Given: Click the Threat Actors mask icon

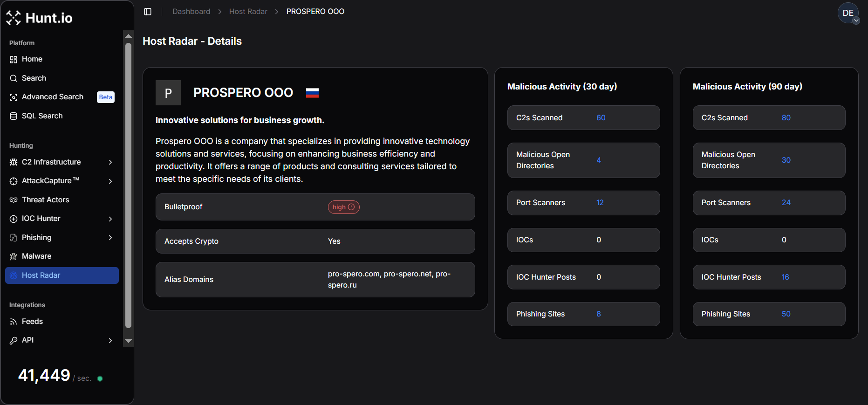Looking at the screenshot, I should (14, 200).
